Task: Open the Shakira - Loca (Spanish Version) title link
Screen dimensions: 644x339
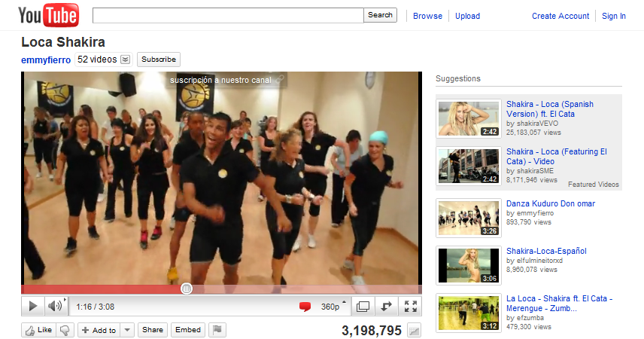Action: [549, 109]
